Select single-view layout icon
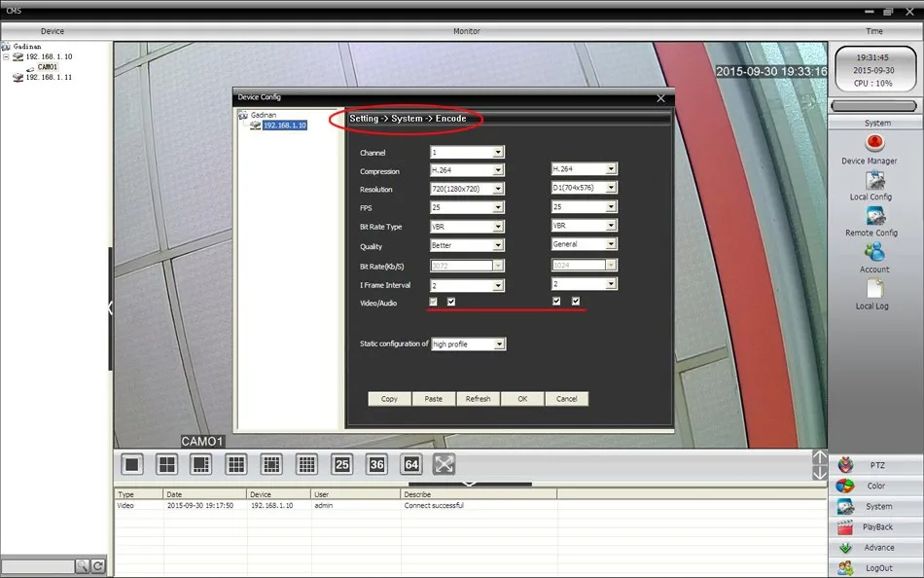 [x=132, y=465]
